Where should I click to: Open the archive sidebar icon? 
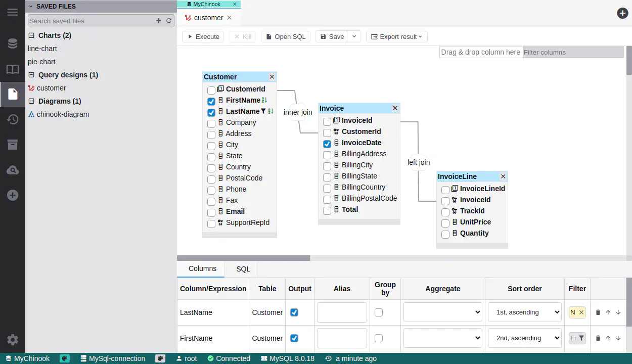click(x=13, y=145)
